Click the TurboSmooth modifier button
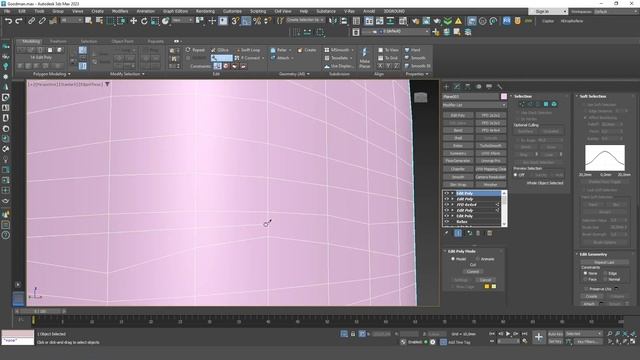This screenshot has width=640, height=360. pyautogui.click(x=491, y=146)
